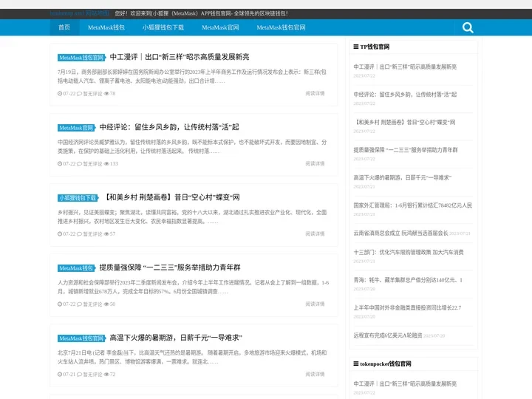Click summary text starting 人力资源和社会保障部
The width and height of the screenshot is (532, 399).
tap(193, 287)
